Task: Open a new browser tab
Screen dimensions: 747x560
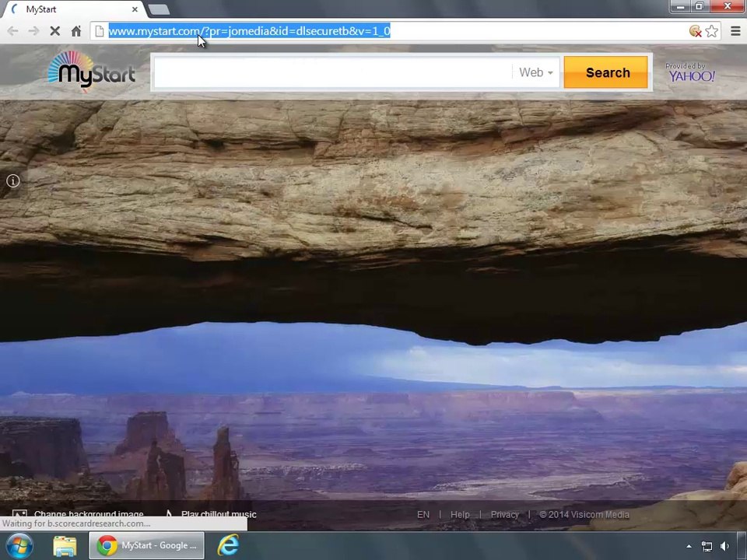Action: (159, 9)
